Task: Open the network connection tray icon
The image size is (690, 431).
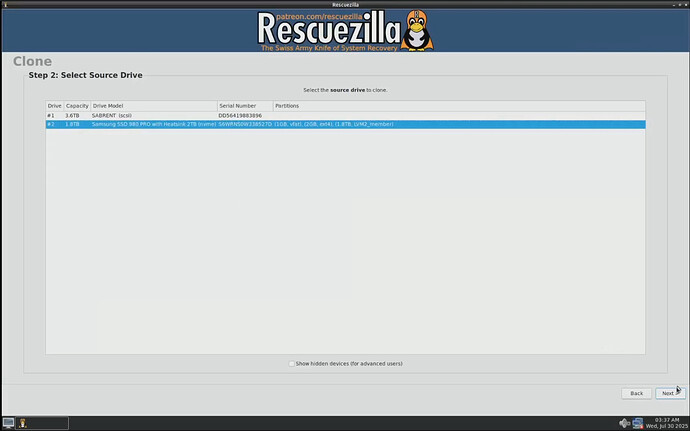Action: click(638, 423)
